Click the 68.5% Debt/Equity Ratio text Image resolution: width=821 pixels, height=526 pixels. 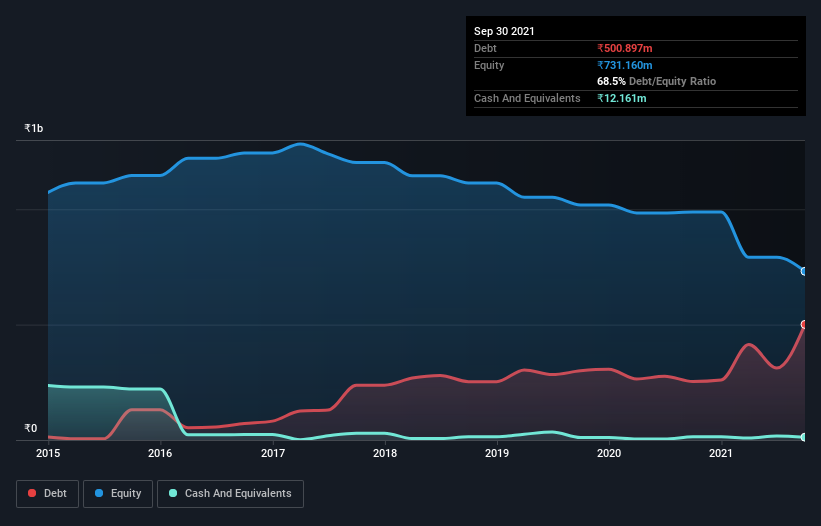tap(657, 82)
